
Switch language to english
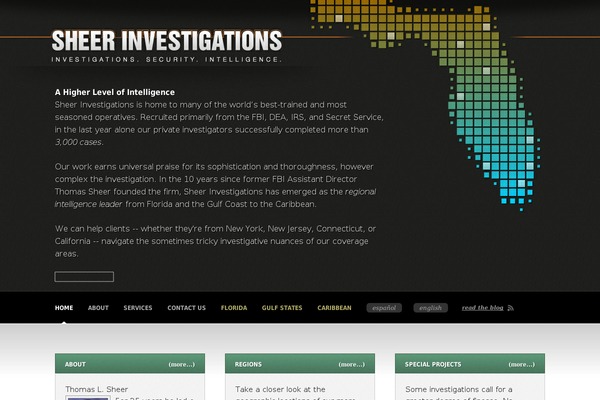pos(430,308)
